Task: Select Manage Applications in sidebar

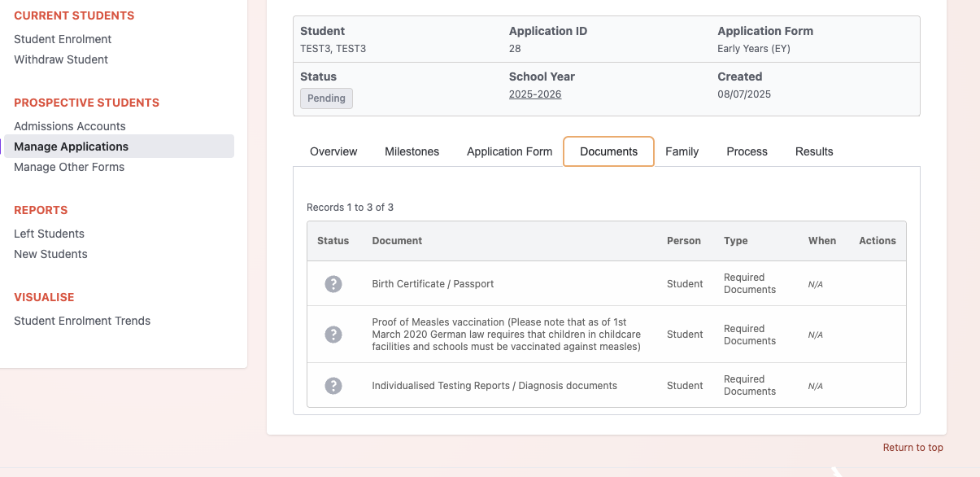Action: point(72,147)
